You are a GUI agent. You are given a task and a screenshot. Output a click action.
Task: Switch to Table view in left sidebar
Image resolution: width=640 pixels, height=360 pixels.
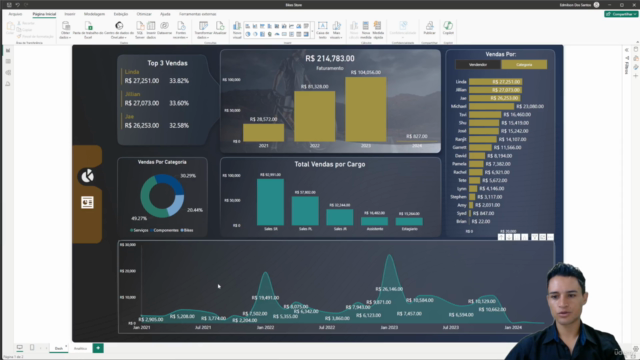pos(8,61)
